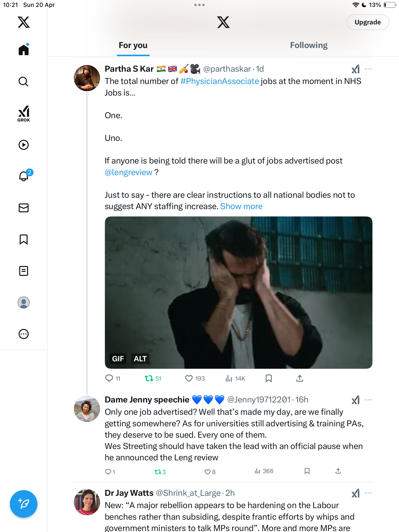This screenshot has height=532, width=399.
Task: Open the Lists icon in sidebar
Action: tap(24, 271)
